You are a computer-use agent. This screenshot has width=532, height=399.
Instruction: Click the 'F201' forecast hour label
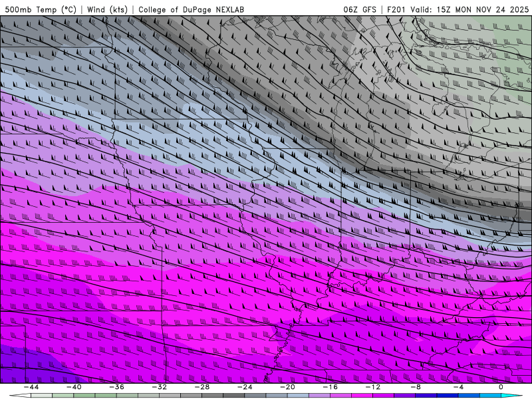coord(396,9)
